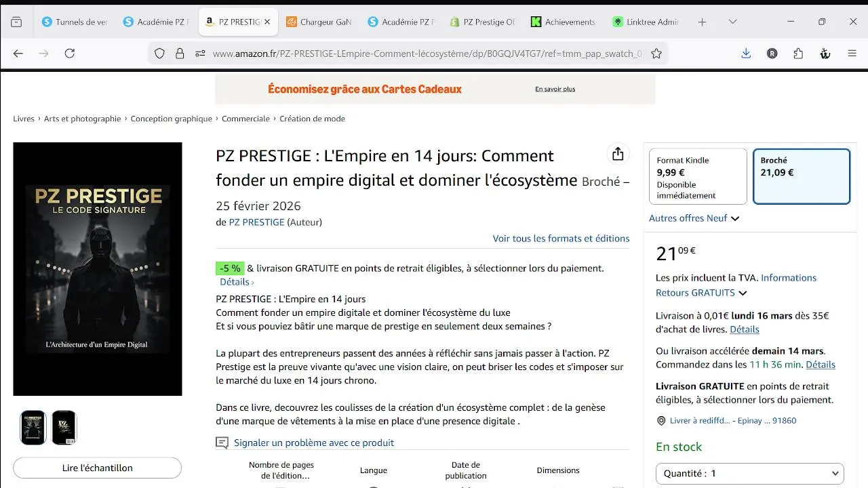Select the Broché format option

(x=801, y=176)
